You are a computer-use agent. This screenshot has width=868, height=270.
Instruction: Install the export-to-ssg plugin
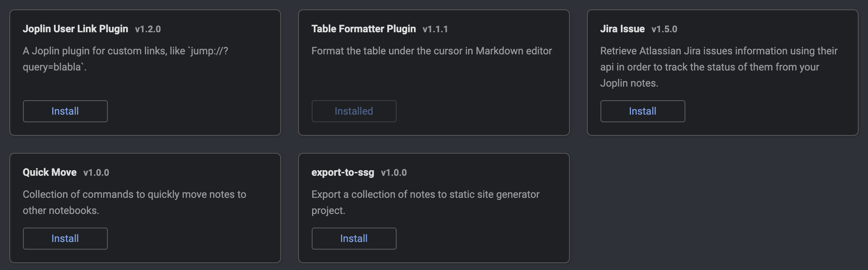pyautogui.click(x=354, y=239)
